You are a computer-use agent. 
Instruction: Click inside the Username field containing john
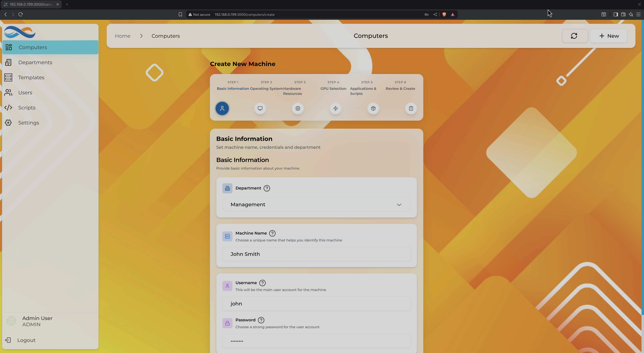(316, 304)
